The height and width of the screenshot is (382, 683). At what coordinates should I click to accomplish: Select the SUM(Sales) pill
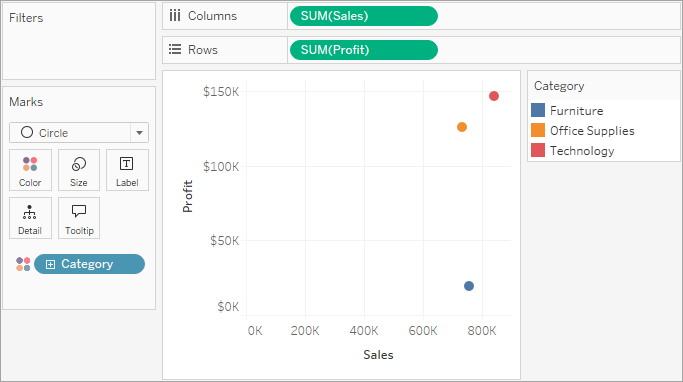(364, 16)
